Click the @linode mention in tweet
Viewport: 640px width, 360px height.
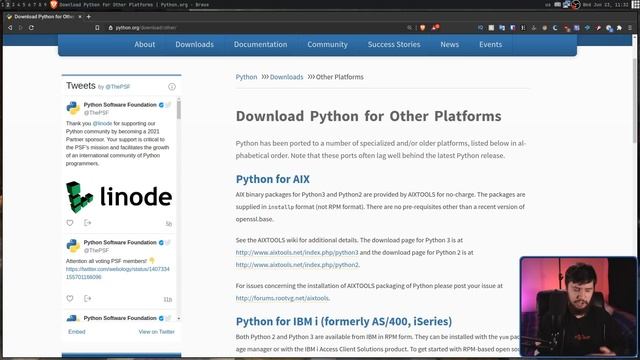click(x=102, y=123)
